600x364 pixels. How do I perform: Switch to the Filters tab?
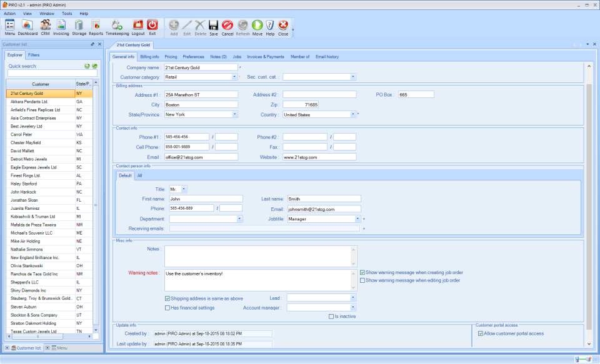point(34,55)
